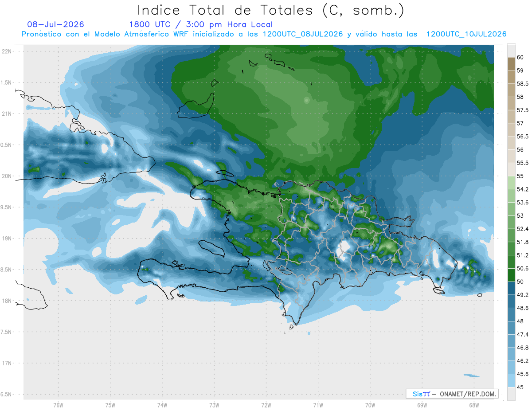Viewport: 532px width, 411px height.
Task: Click the colorbar value 53.6
Action: tap(522, 203)
